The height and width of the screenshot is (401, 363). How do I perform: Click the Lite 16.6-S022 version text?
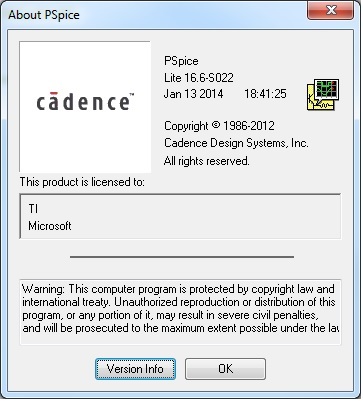coord(199,78)
